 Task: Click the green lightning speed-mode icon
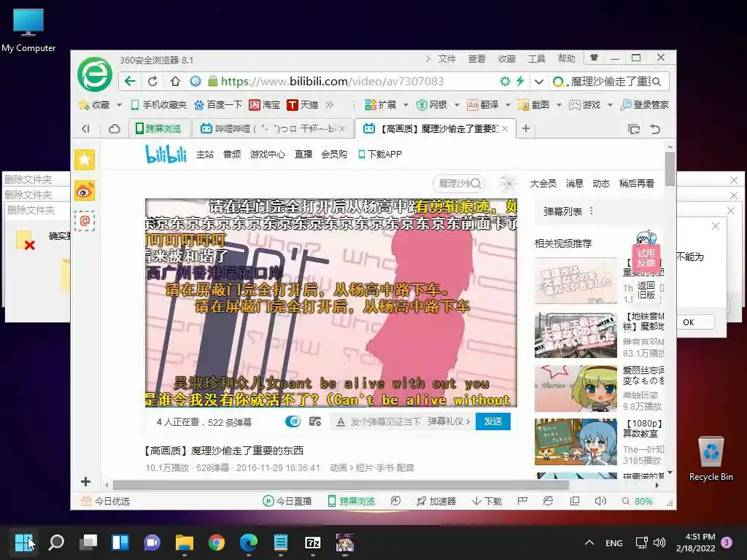click(x=520, y=82)
